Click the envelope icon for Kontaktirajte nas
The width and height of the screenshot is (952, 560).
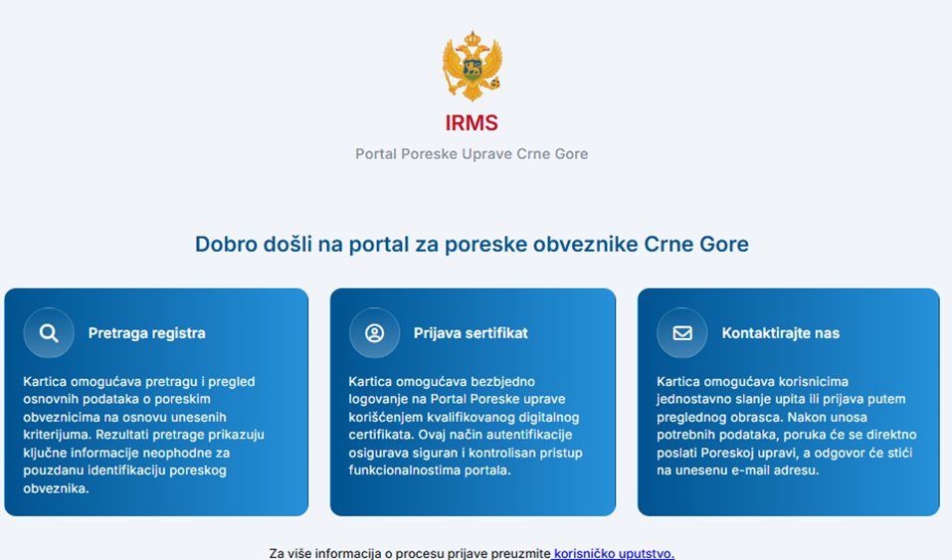(682, 333)
